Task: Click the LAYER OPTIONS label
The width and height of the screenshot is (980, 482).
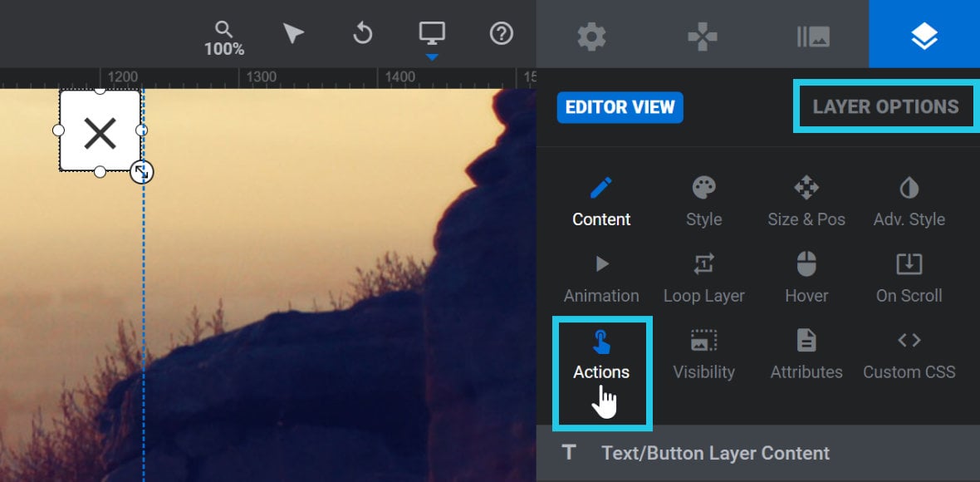Action: pos(885,106)
